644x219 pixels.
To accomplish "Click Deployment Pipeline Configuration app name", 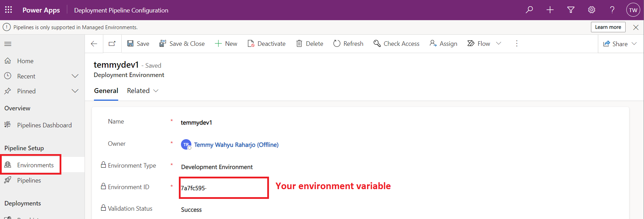I will tap(121, 10).
